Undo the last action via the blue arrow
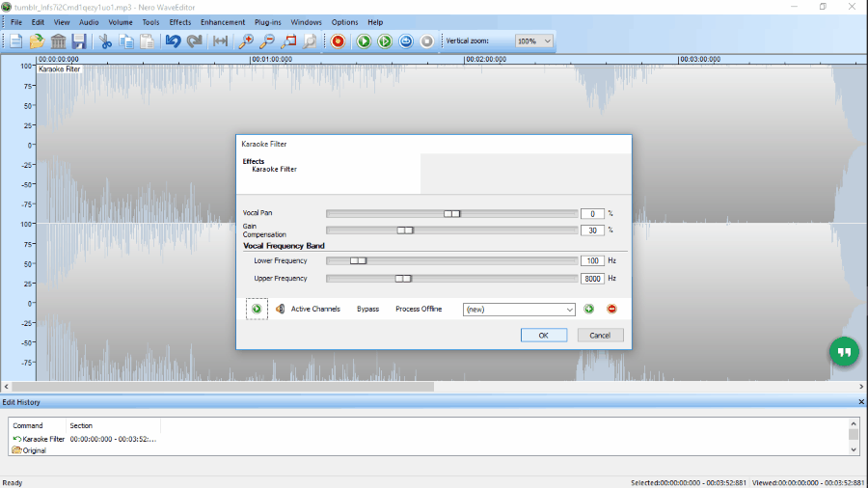The height and width of the screenshot is (488, 868). [x=173, y=41]
